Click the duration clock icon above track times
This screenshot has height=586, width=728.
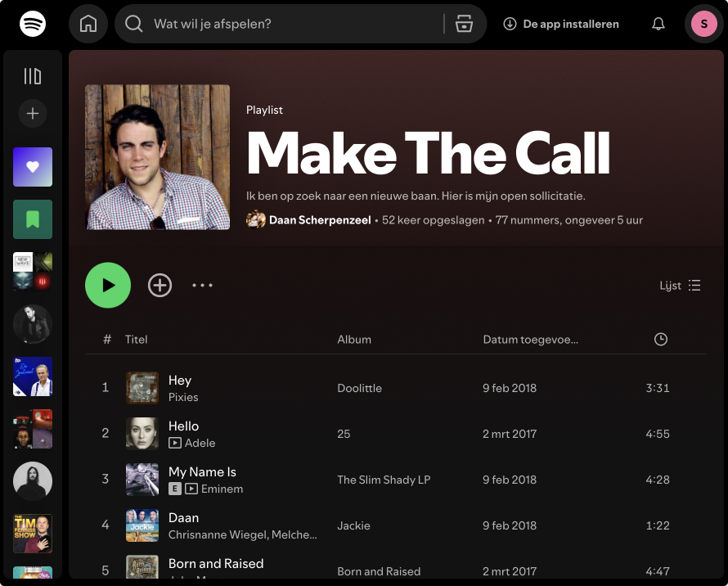click(661, 339)
